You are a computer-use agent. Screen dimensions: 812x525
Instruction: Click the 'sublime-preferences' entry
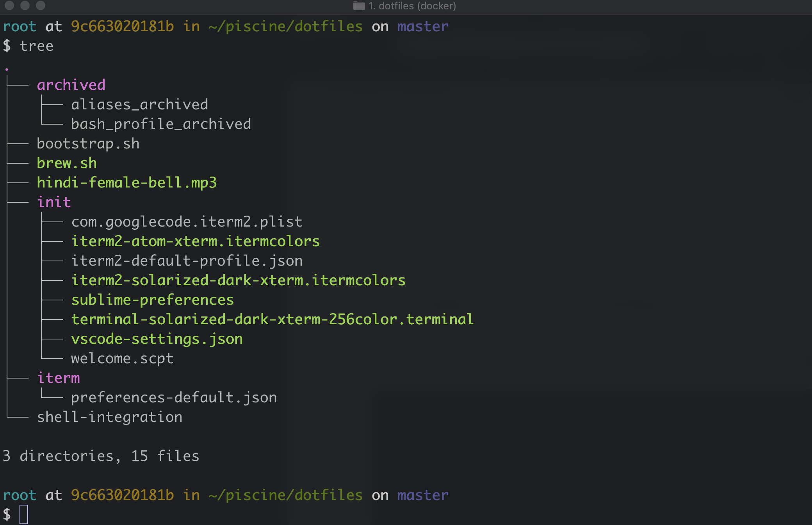click(x=153, y=300)
